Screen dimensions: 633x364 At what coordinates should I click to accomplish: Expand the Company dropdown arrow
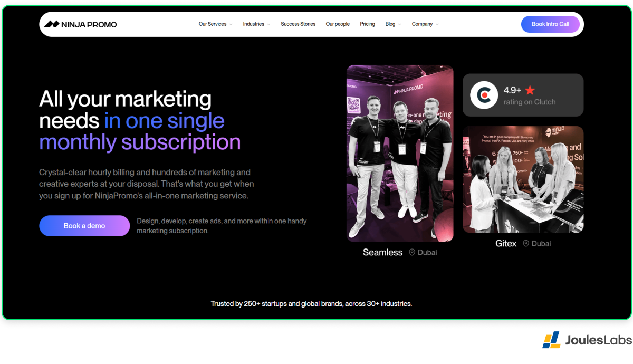[437, 24]
